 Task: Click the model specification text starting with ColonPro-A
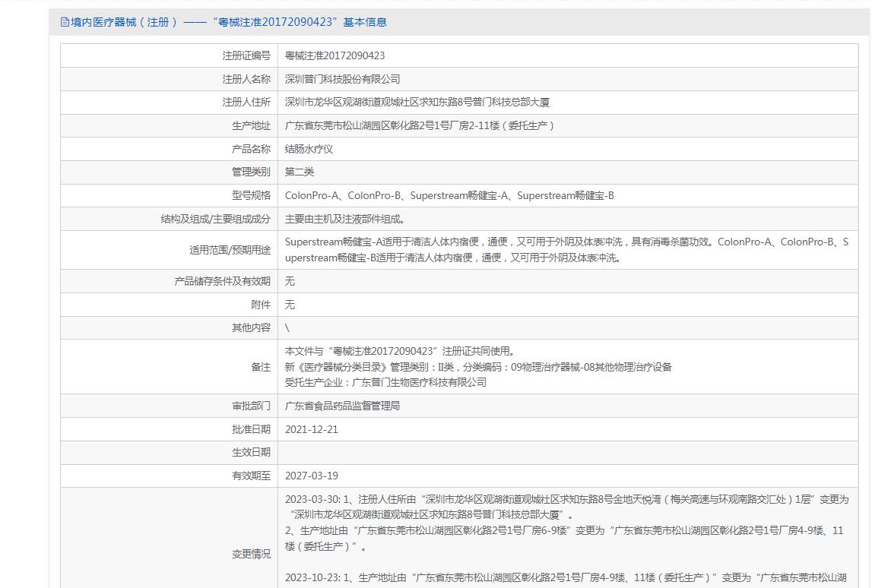pos(449,196)
